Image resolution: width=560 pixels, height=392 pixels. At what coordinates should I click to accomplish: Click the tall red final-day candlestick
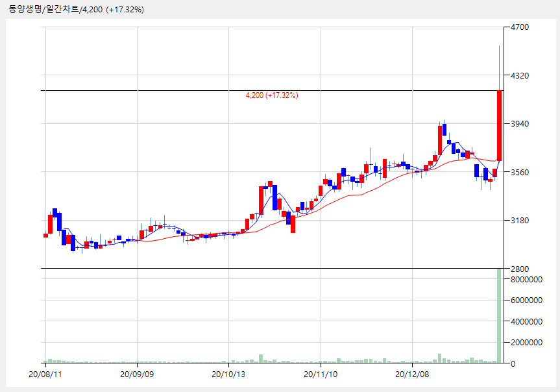tap(499, 126)
